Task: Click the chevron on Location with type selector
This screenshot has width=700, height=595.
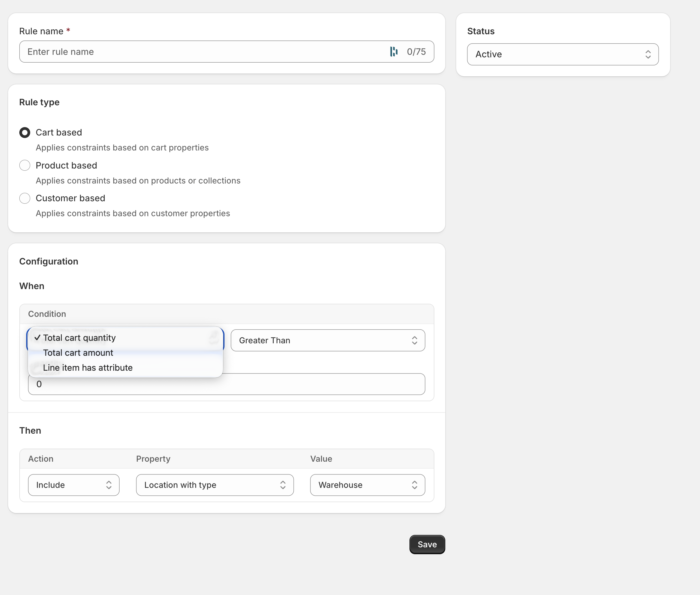Action: click(x=283, y=485)
